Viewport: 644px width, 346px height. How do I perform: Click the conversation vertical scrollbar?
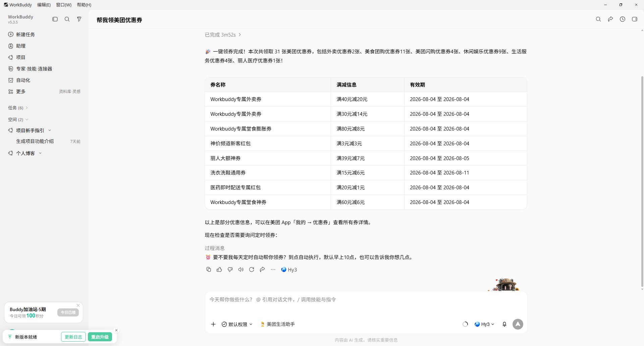[x=642, y=181]
